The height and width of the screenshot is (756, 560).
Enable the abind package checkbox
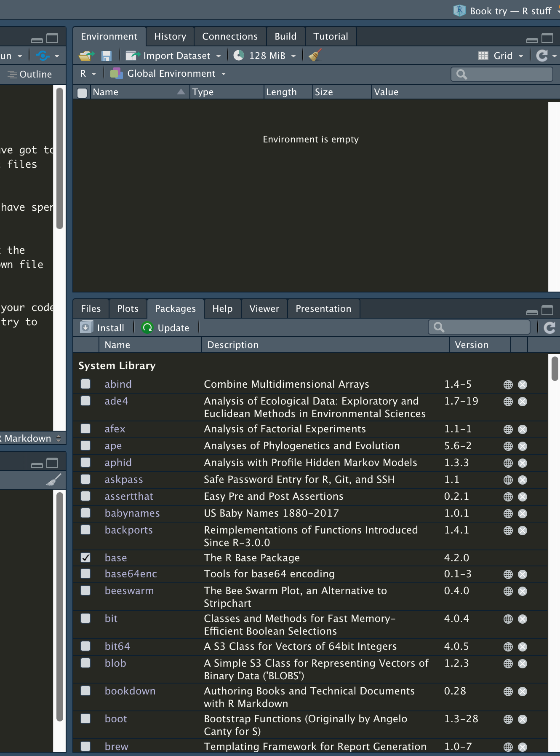[85, 384]
